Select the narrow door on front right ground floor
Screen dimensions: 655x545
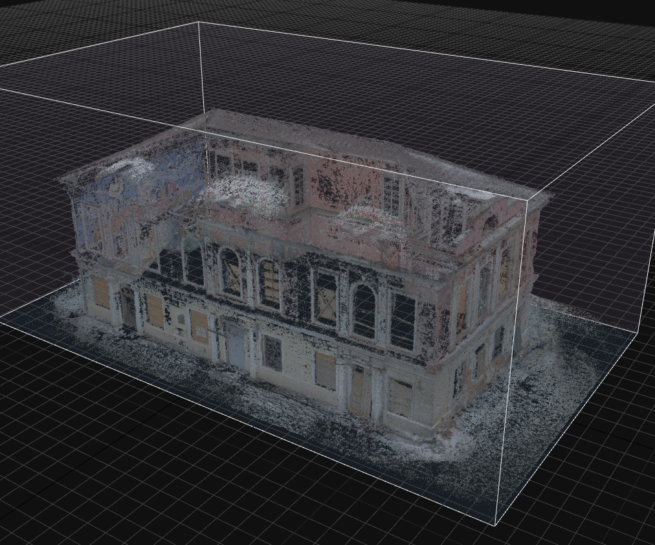coord(358,390)
